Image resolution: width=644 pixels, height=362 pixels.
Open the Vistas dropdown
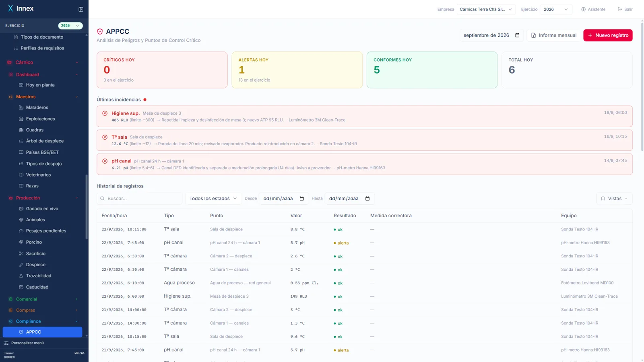[614, 199]
